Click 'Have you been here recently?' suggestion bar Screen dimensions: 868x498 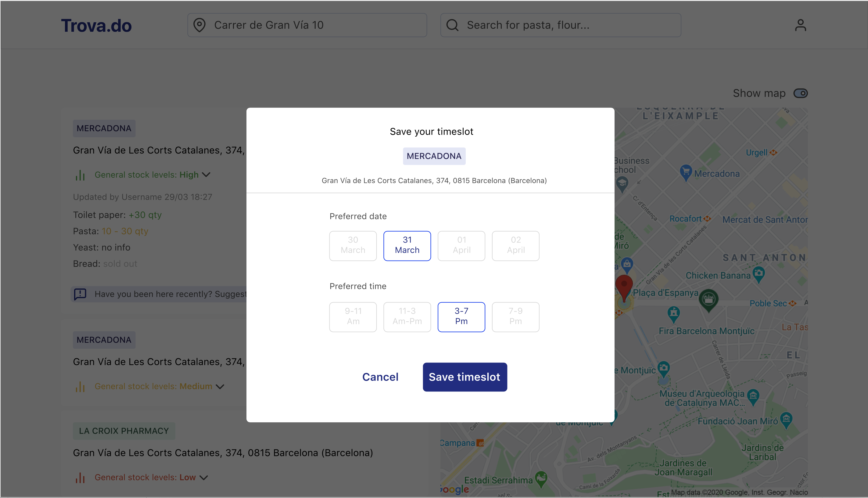coord(159,294)
